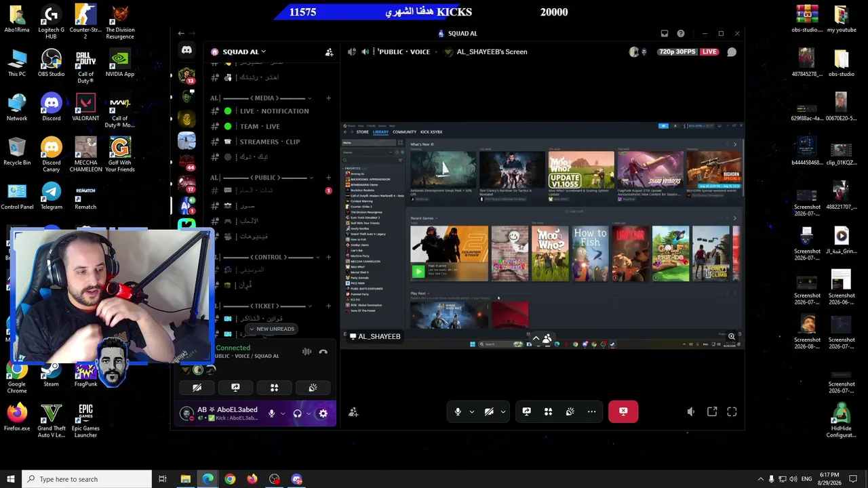Viewport: 868px width, 488px height.
Task: Invite friends to the voice call
Action: coord(353,411)
